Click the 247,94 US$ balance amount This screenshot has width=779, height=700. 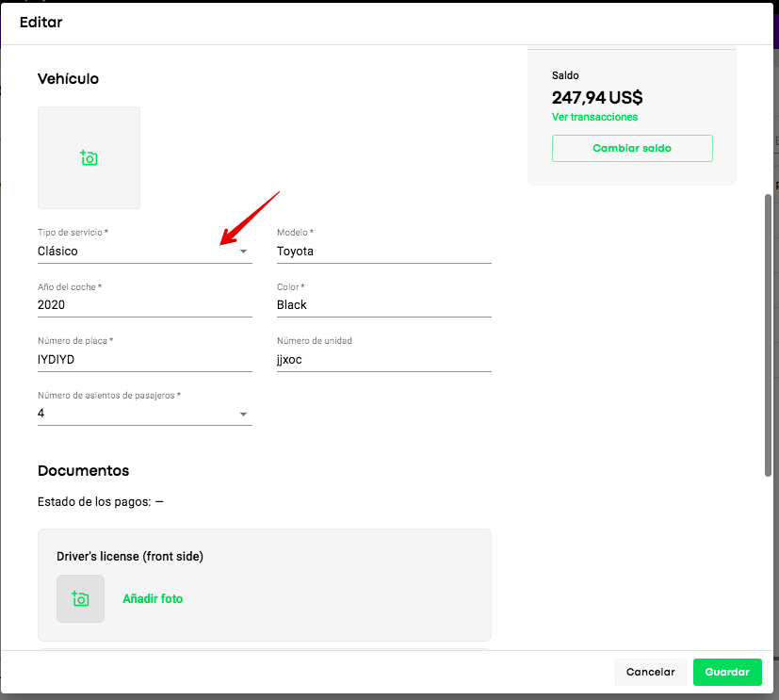[x=597, y=97]
